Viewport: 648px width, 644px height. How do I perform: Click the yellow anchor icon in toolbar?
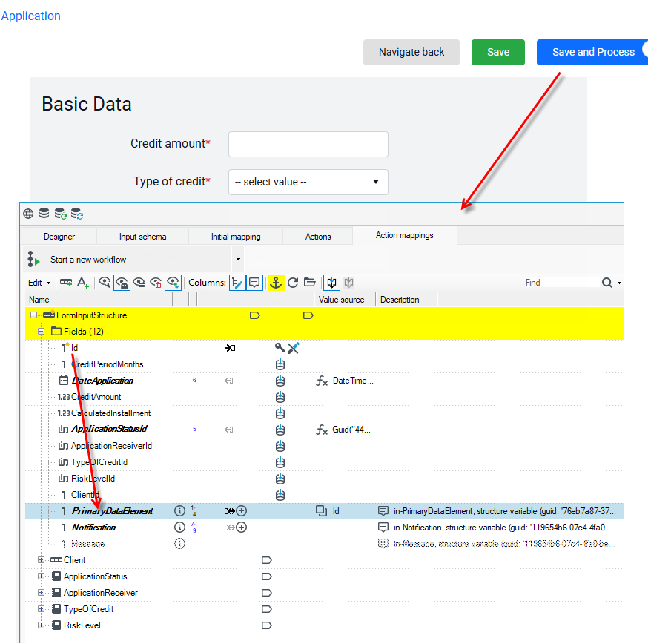276,283
